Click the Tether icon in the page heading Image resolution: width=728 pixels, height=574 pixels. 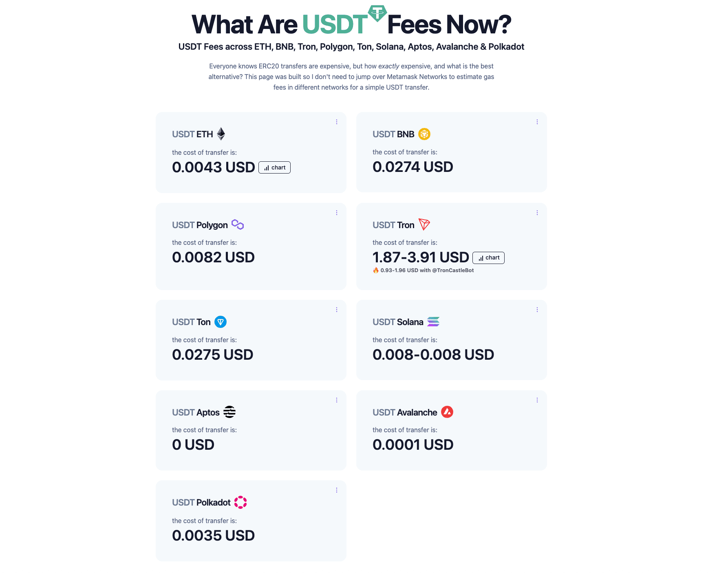tap(377, 14)
